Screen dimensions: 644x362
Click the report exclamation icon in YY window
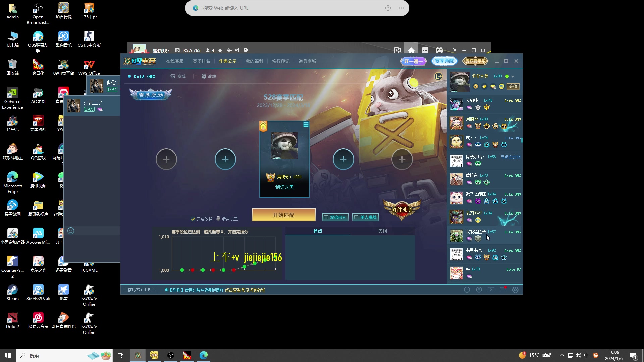click(x=246, y=50)
